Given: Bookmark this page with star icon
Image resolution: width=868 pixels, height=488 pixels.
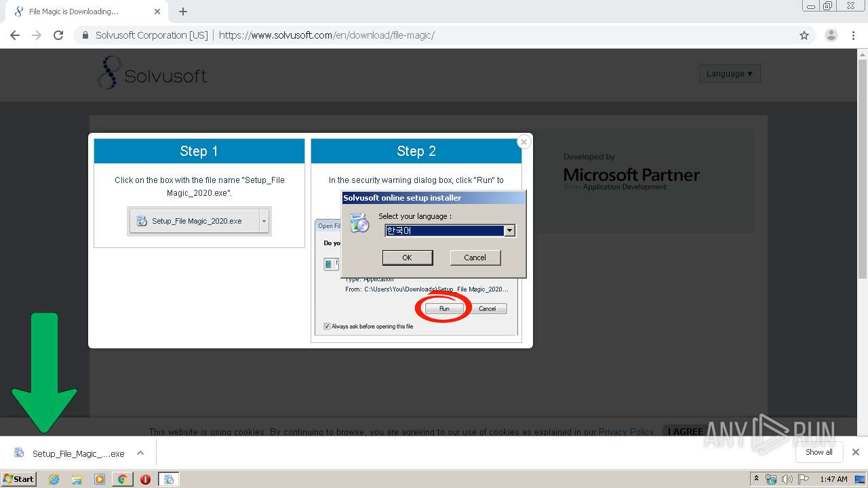Looking at the screenshot, I should [804, 35].
